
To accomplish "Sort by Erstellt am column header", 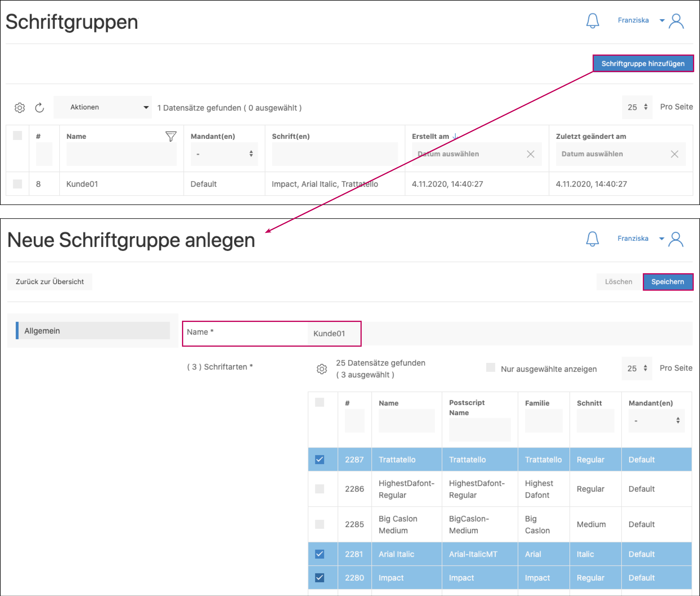I will pos(430,136).
